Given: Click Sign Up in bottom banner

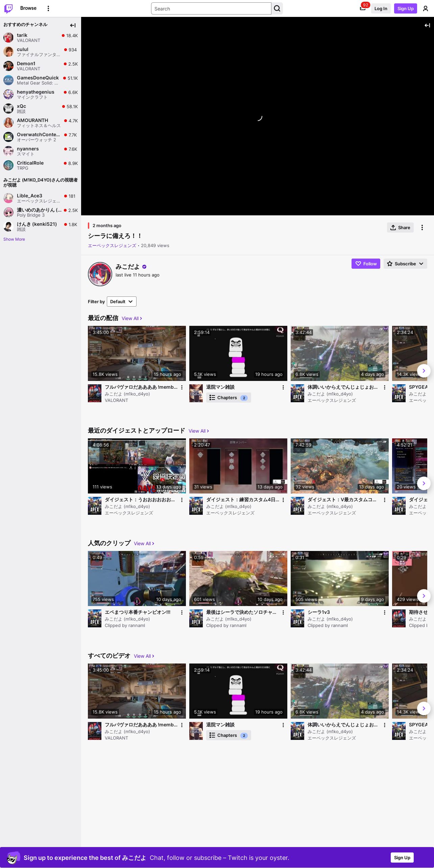Looking at the screenshot, I should tap(402, 858).
